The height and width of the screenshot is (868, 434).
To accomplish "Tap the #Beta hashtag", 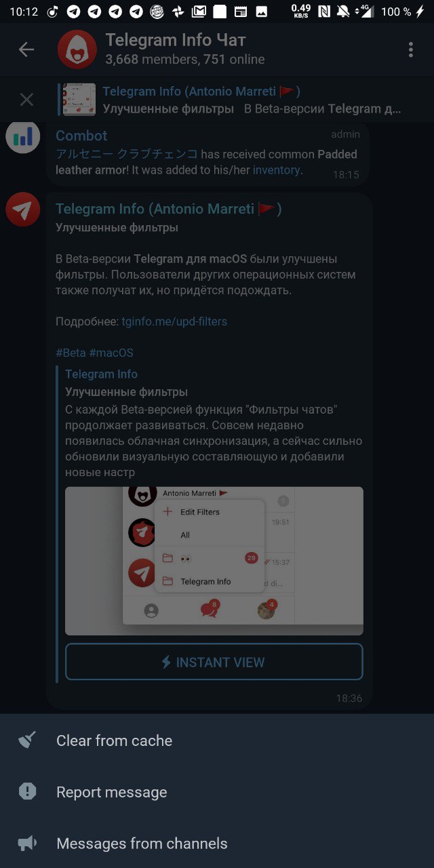I will (71, 353).
